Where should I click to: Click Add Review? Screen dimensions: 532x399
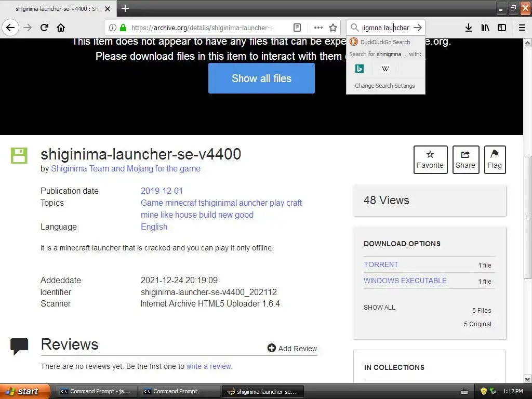292,349
